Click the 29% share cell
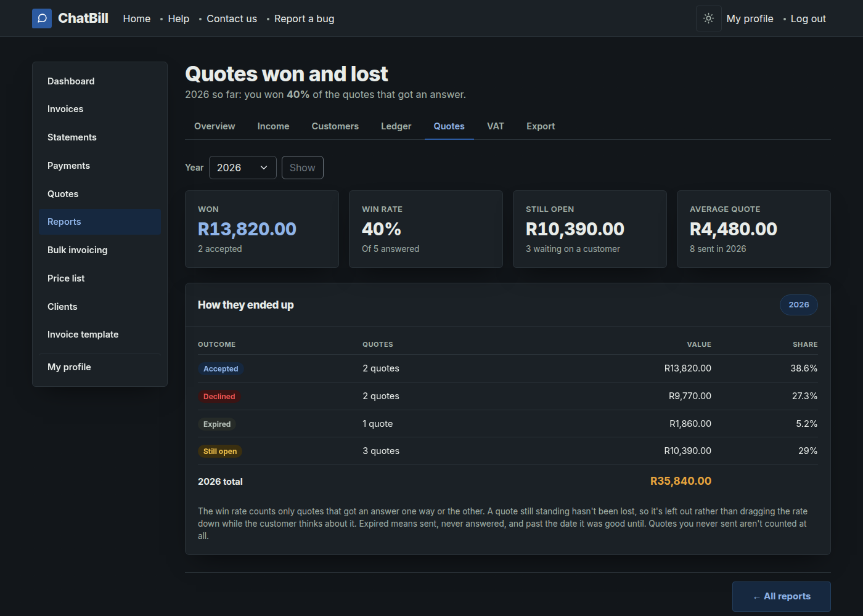 point(808,451)
